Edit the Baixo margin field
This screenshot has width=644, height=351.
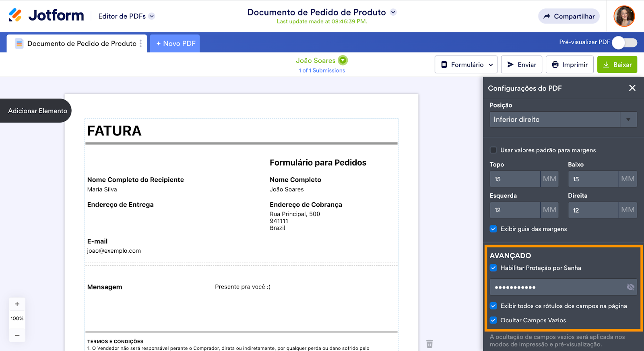(x=593, y=179)
